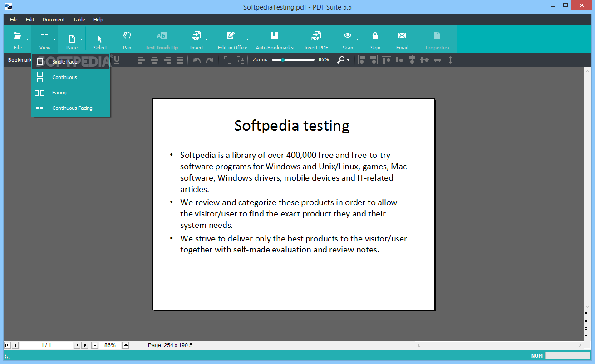Click the page number field 1 / 1
This screenshot has height=364, width=595.
[x=46, y=345]
